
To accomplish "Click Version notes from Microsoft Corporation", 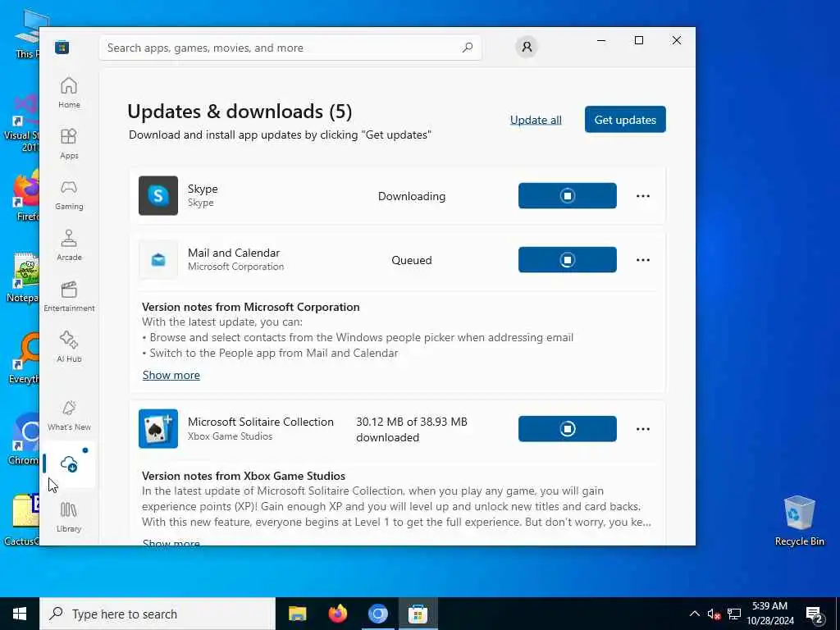I will [251, 307].
